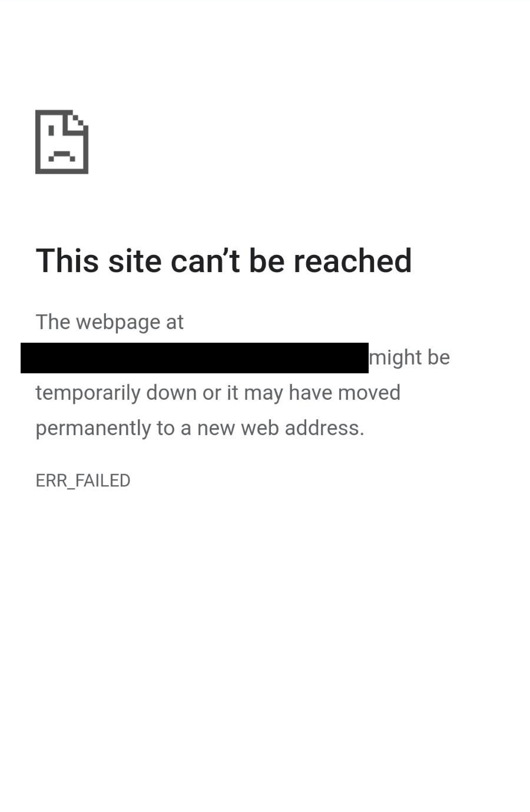
Task: Click the ERR_FAILED error code
Action: pyautogui.click(x=83, y=480)
